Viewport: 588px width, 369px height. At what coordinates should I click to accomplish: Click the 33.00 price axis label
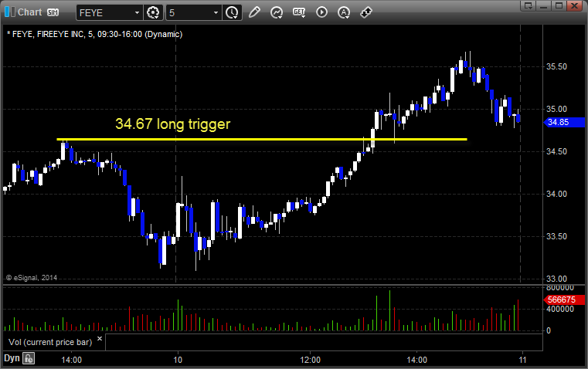(556, 279)
